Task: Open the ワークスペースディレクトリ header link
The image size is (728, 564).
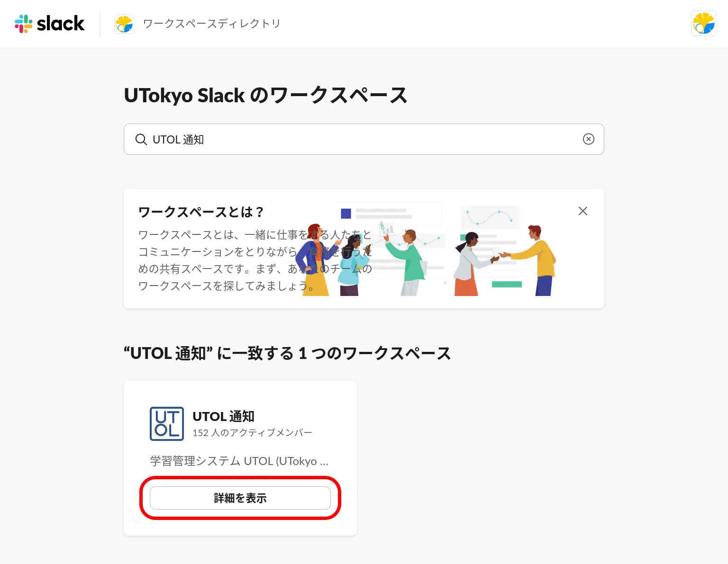Action: pos(211,24)
